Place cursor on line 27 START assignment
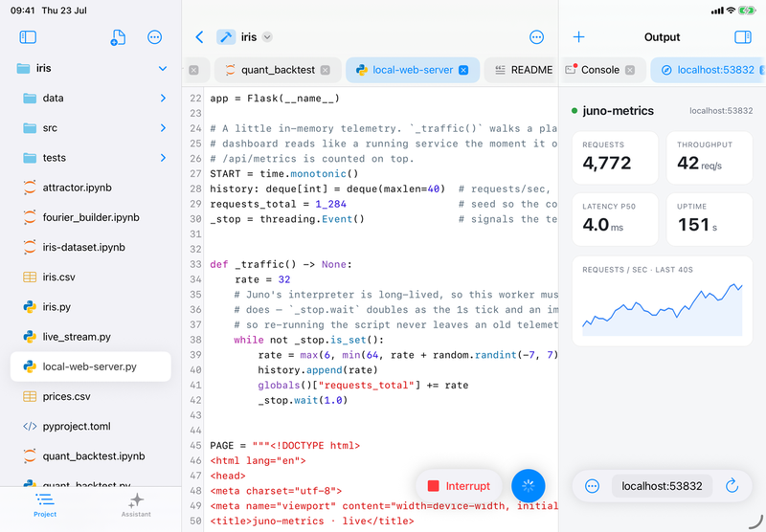This screenshot has height=532, width=766. (284, 174)
